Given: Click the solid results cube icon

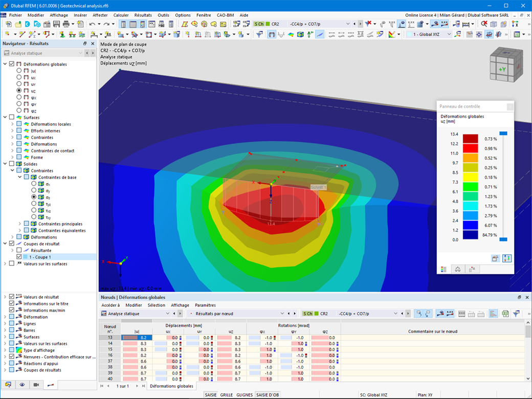Looking at the screenshot, I should tap(300, 34).
